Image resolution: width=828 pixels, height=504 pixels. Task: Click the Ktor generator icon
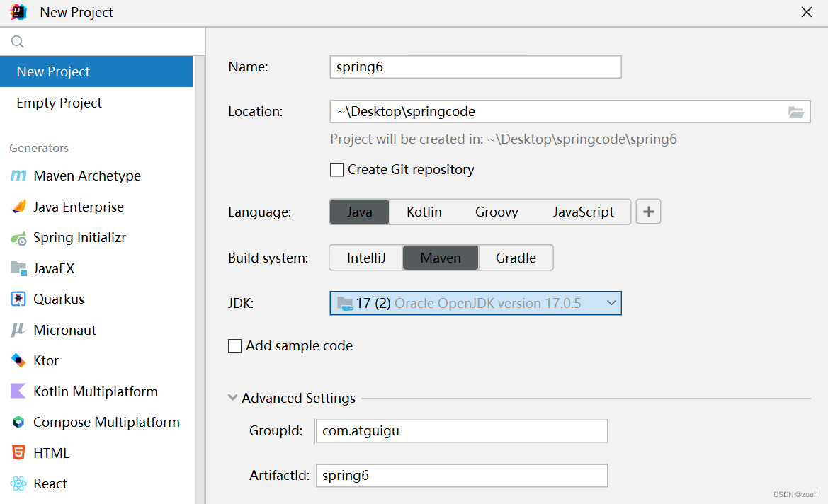point(18,360)
